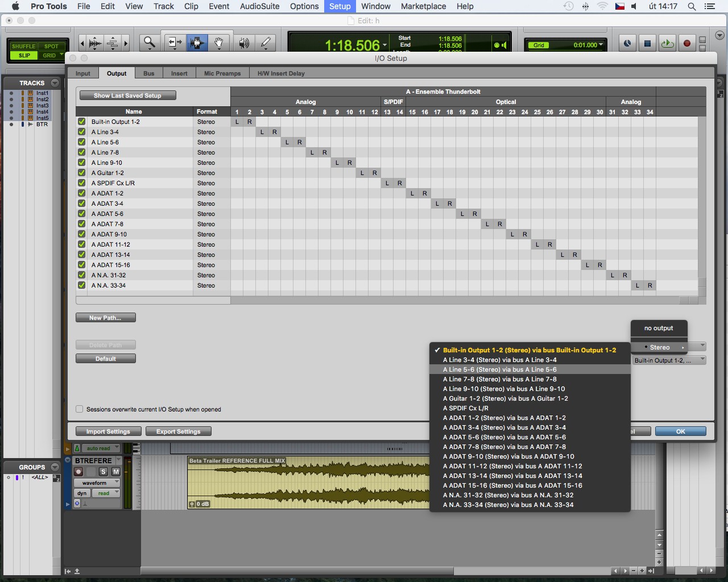Open the track view selector showing waveform

[x=97, y=483]
